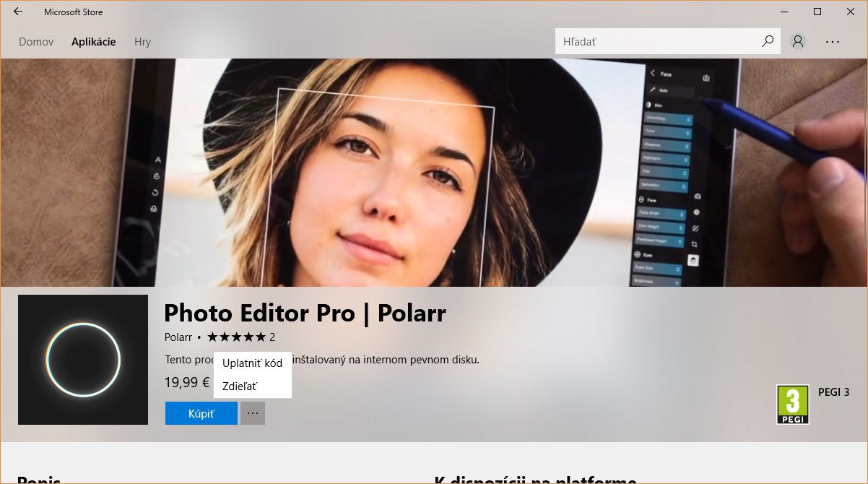The width and height of the screenshot is (868, 484).
Task: Select Uplatniť kód menu entry
Action: pyautogui.click(x=252, y=363)
